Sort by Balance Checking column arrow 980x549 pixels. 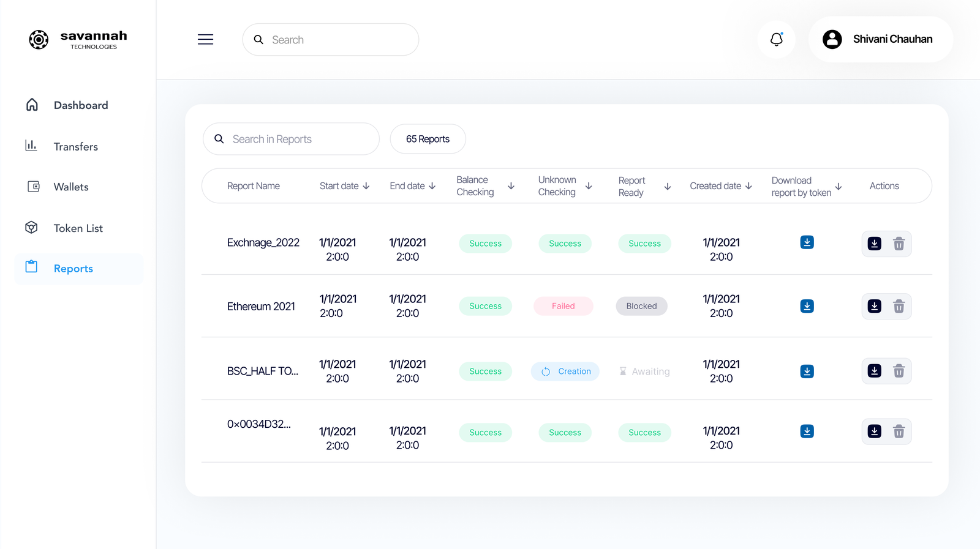point(511,186)
